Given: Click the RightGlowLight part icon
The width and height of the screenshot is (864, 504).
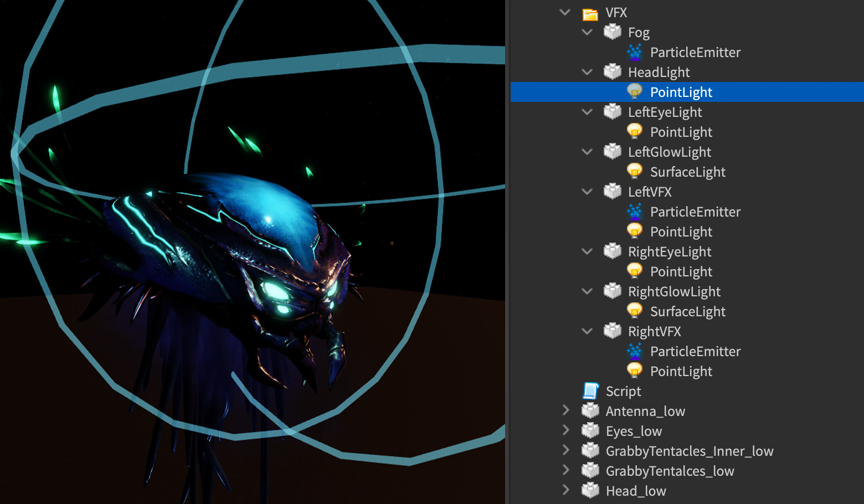Looking at the screenshot, I should [613, 291].
